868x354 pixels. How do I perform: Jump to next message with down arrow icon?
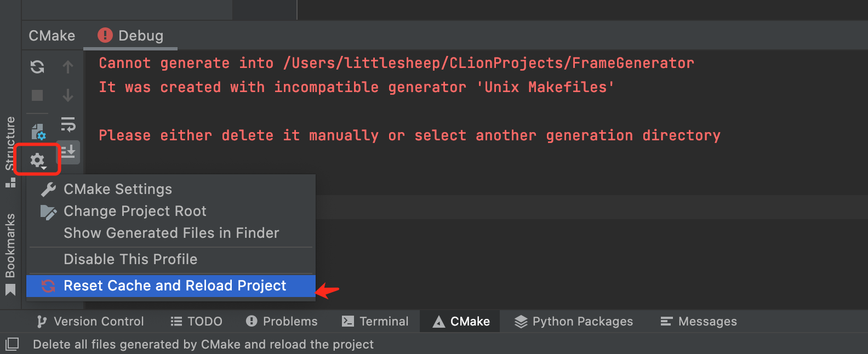68,95
